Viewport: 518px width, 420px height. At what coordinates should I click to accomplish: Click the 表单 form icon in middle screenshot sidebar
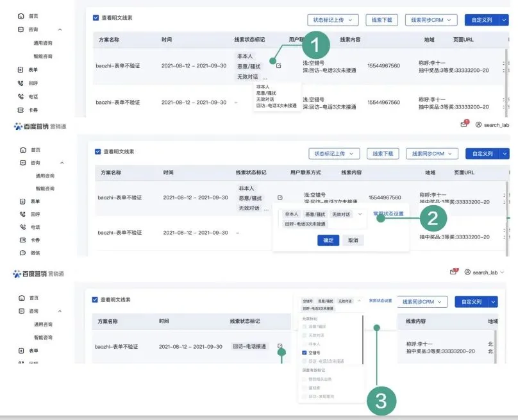pos(22,201)
